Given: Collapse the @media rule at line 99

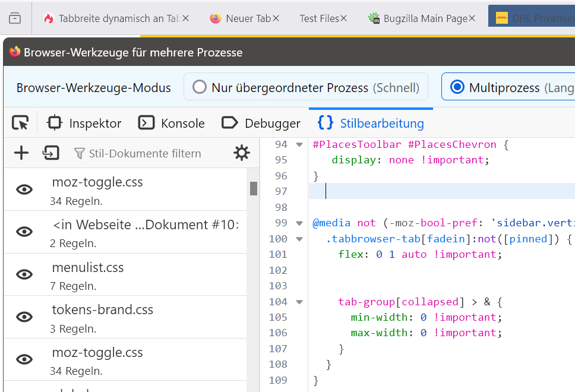Looking at the screenshot, I should click(x=299, y=223).
